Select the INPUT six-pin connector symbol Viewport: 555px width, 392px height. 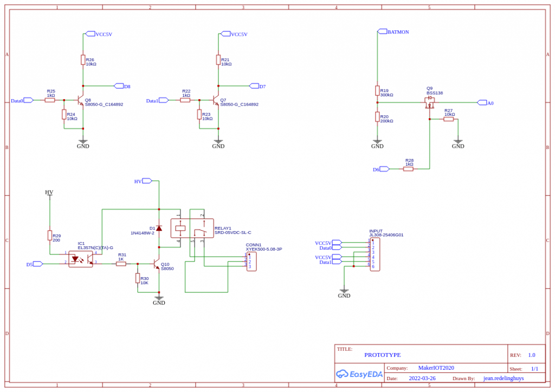[x=375, y=254]
